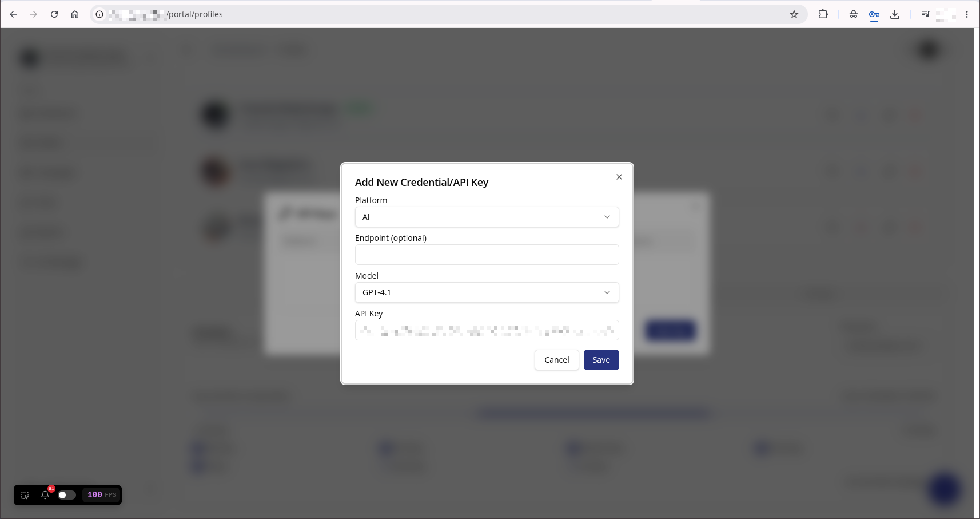Close the Add New Credential dialog
This screenshot has width=980, height=519.
pyautogui.click(x=619, y=177)
